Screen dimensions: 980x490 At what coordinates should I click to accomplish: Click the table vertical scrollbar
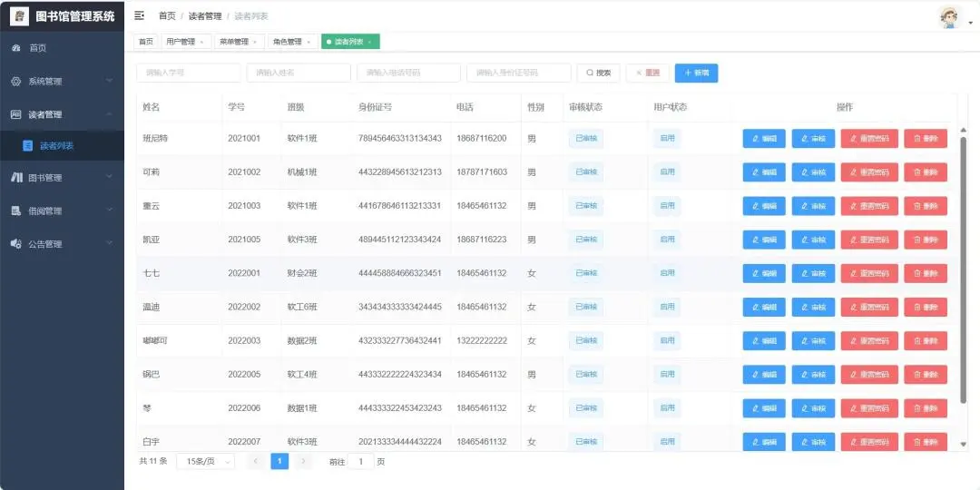[963, 270]
